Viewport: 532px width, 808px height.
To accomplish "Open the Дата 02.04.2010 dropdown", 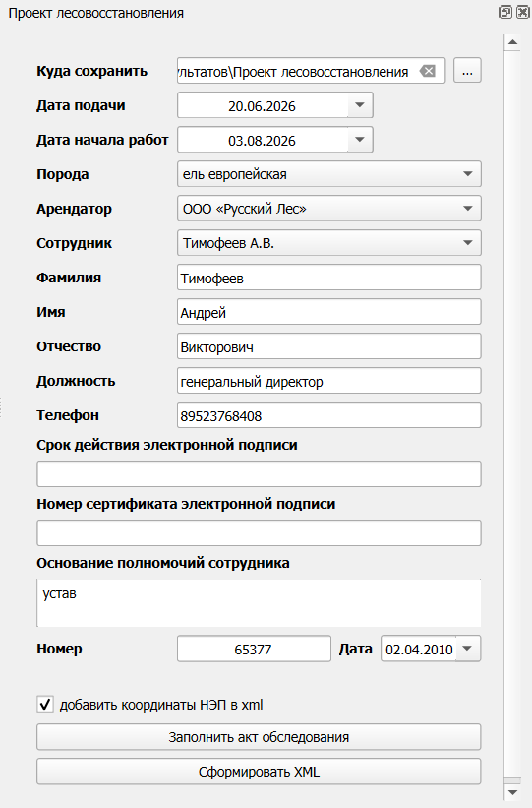I will (x=468, y=649).
